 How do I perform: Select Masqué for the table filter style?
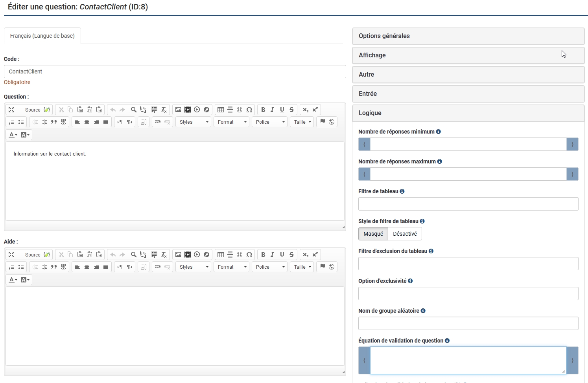pos(373,234)
